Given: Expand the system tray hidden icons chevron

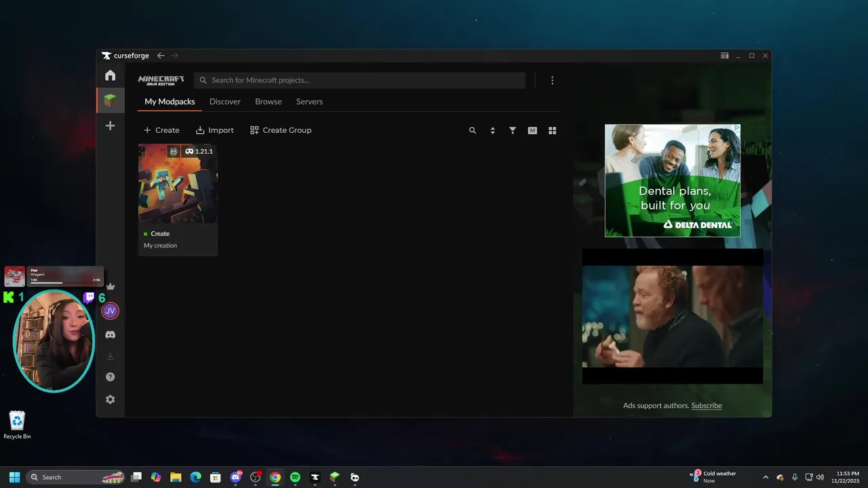Looking at the screenshot, I should point(766,477).
